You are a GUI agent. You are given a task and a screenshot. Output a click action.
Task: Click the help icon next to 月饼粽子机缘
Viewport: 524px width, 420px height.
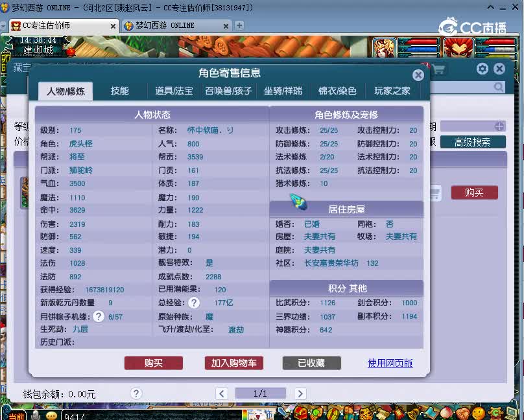[x=99, y=316]
